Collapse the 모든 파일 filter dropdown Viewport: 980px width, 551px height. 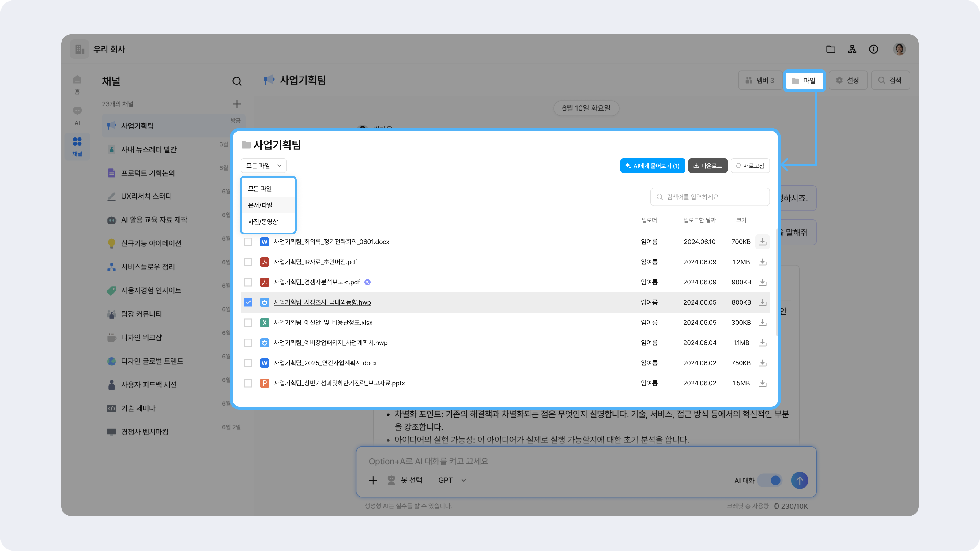(x=263, y=165)
